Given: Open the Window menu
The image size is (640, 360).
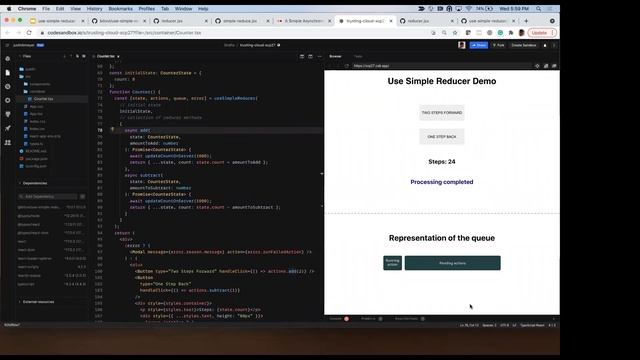Looking at the screenshot, I should [x=183, y=9].
